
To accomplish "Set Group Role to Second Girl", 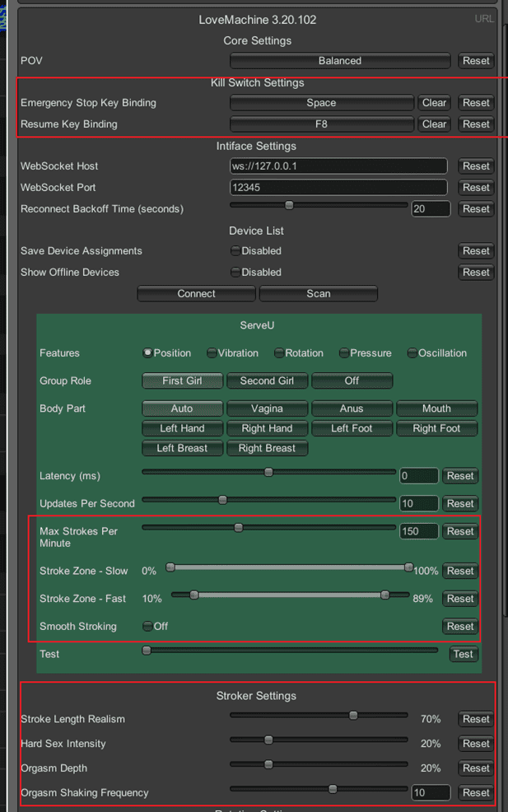I will click(268, 380).
